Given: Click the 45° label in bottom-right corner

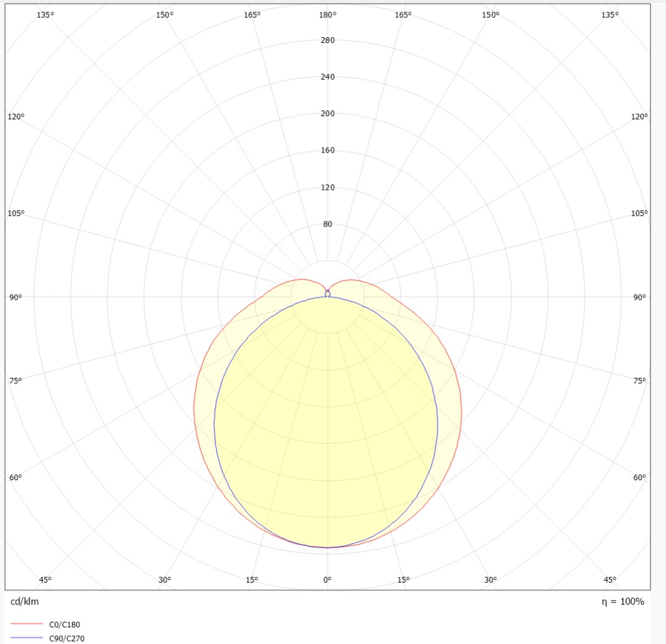Looking at the screenshot, I should pos(610,580).
